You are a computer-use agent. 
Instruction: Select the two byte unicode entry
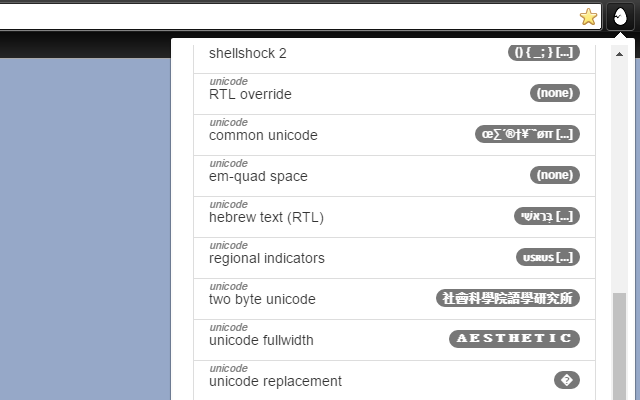(262, 299)
